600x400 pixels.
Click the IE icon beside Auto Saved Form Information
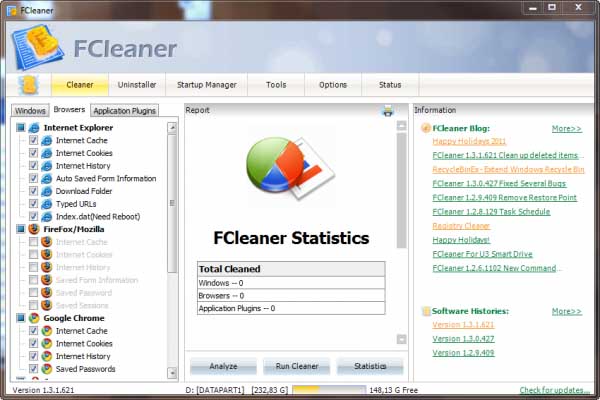[47, 178]
